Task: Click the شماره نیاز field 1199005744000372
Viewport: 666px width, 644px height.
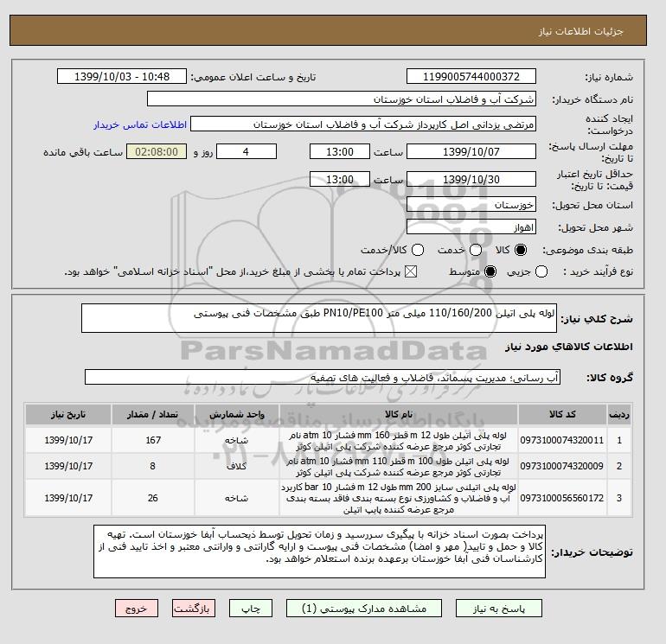Action: point(471,76)
